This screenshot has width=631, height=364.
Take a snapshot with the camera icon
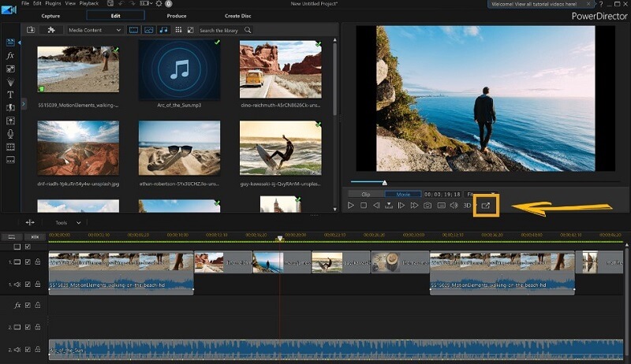428,206
